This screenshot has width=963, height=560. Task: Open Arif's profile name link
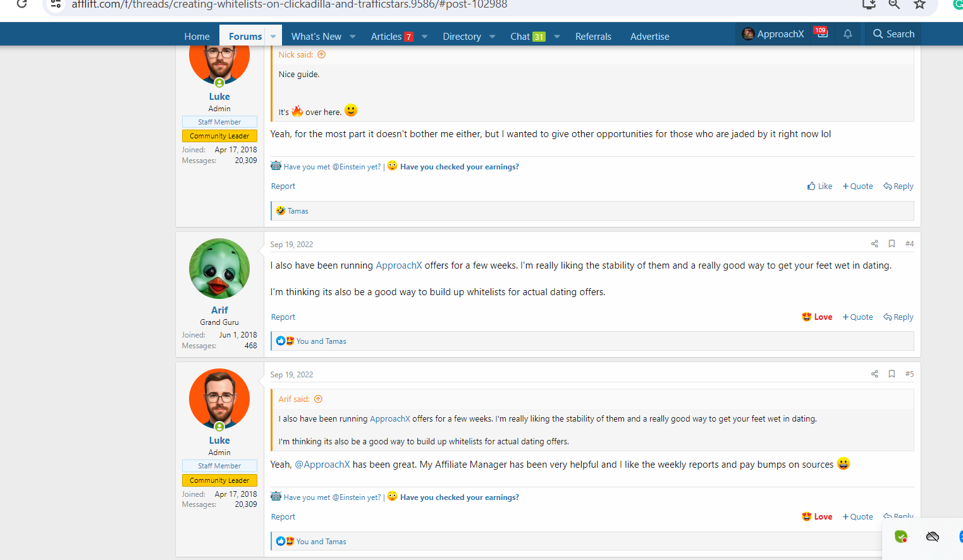[219, 310]
